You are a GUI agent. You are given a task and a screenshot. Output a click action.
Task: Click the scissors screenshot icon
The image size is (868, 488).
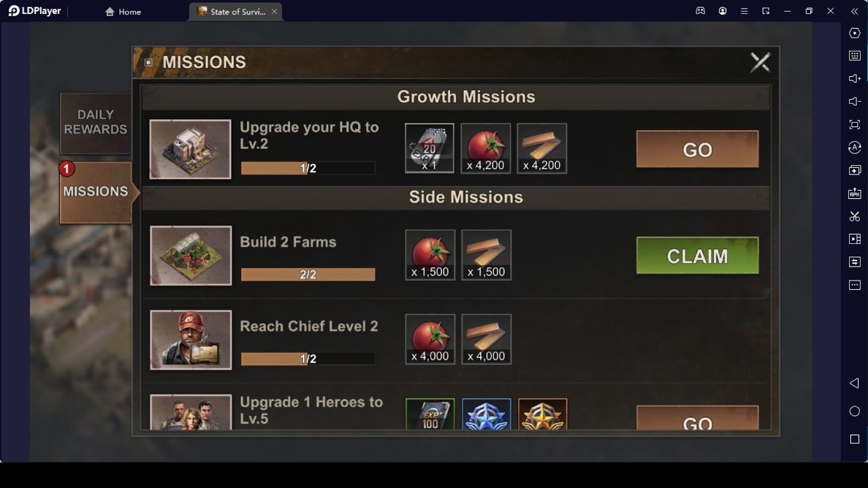[x=854, y=216]
